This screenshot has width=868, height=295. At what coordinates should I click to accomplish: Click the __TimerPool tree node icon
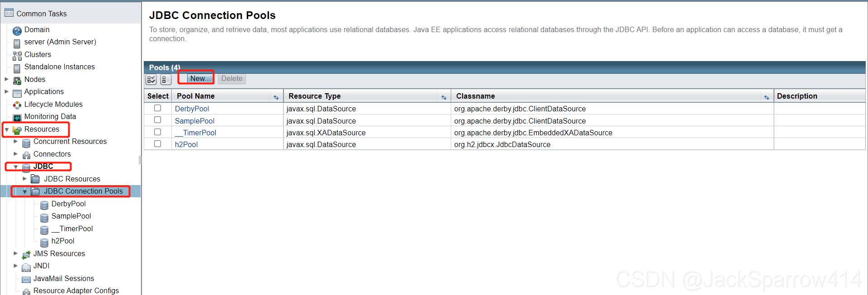pyautogui.click(x=44, y=230)
